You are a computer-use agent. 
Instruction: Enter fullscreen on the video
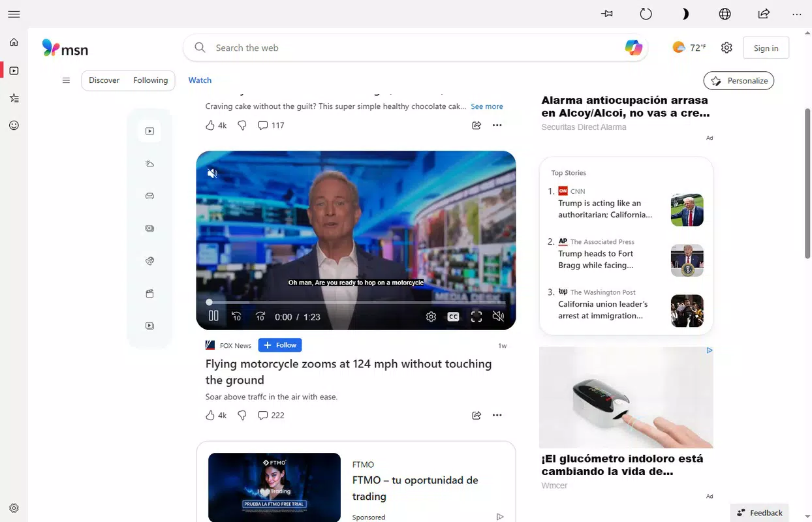tap(476, 316)
